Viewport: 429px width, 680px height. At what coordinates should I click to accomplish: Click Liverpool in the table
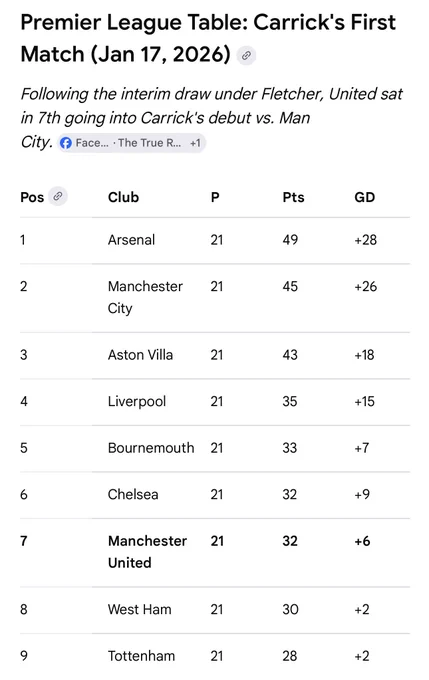pyautogui.click(x=137, y=402)
